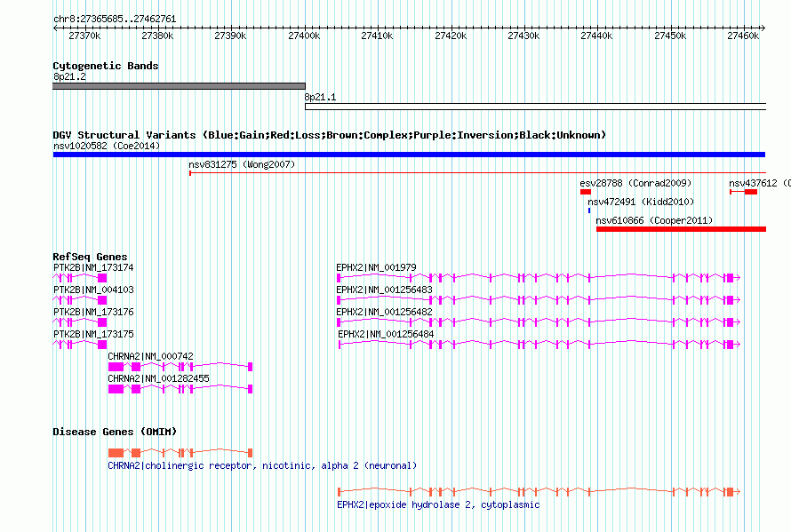
Task: Open PTK2B|NM_173174 transcript label
Action: click(x=93, y=267)
